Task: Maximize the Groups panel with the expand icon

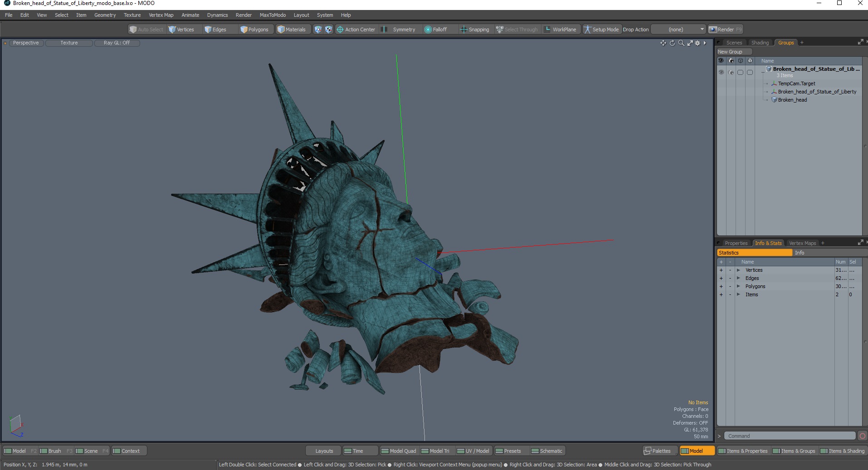Action: 860,42
